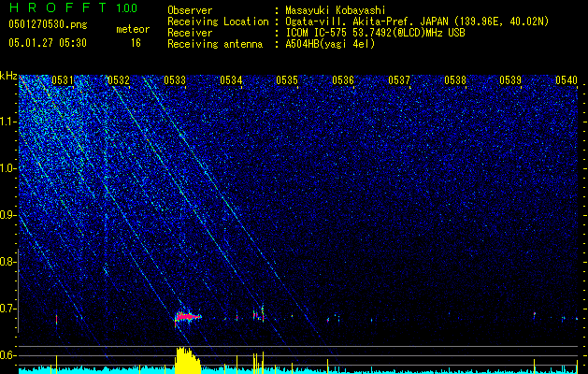Click the 0533 time marker

coord(175,79)
